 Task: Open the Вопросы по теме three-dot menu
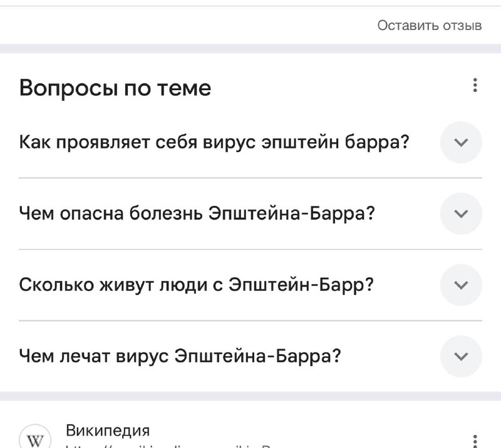click(475, 85)
